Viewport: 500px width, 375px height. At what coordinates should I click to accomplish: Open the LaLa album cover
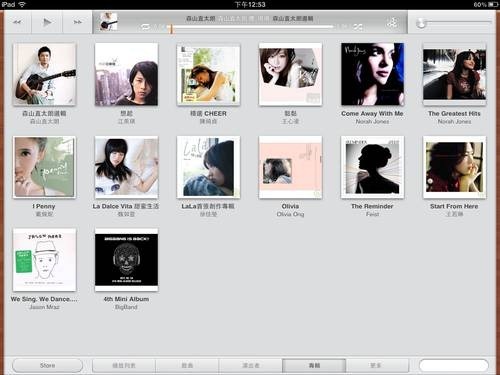tap(208, 167)
